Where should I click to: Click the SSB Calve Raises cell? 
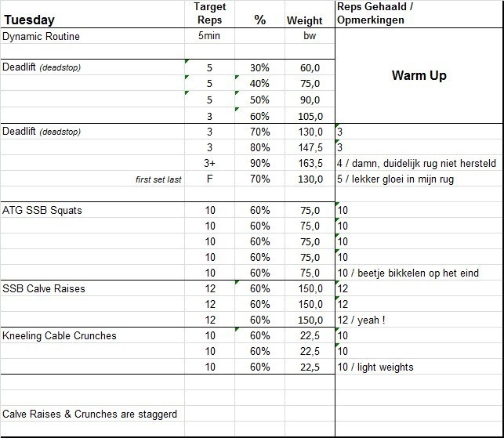click(44, 288)
